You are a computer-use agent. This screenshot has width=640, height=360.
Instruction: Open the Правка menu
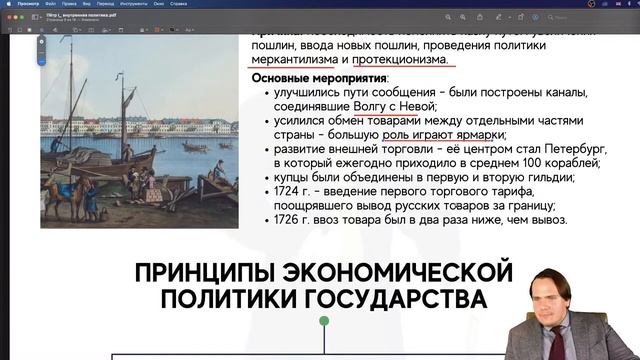69,4
